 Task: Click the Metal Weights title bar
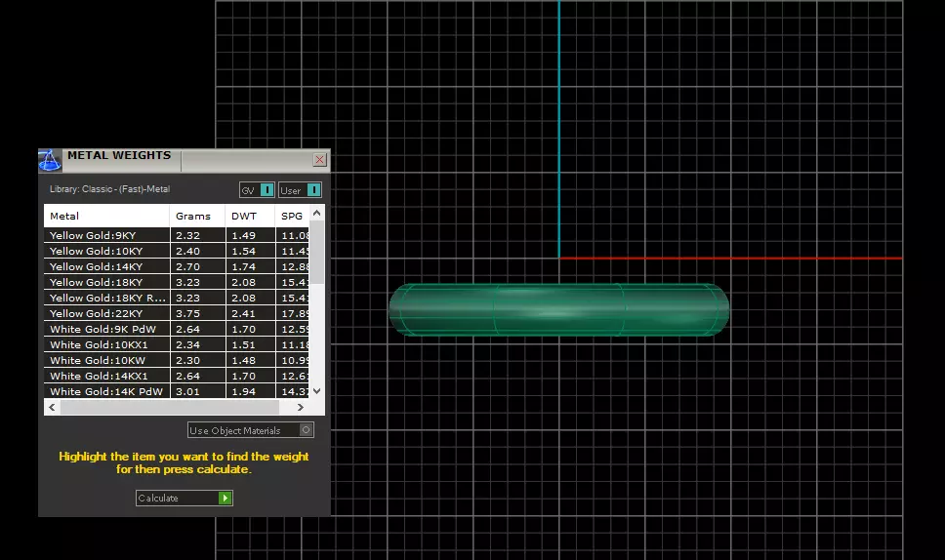tap(186, 160)
